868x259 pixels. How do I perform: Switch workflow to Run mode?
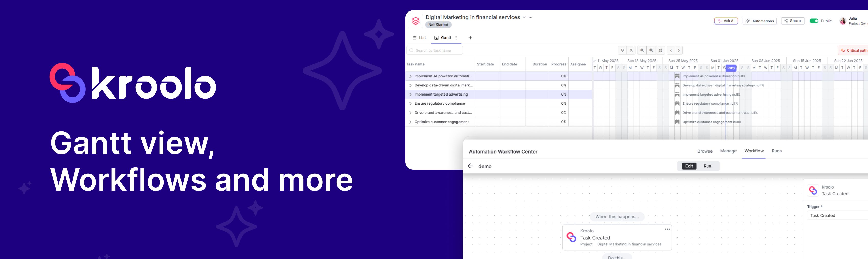tap(707, 166)
